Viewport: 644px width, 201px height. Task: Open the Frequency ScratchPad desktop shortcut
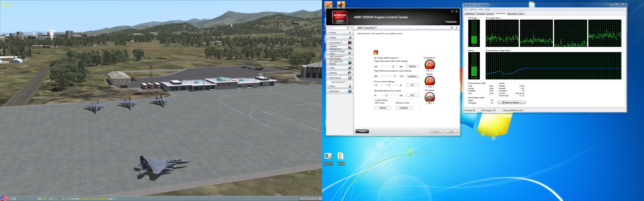328,159
